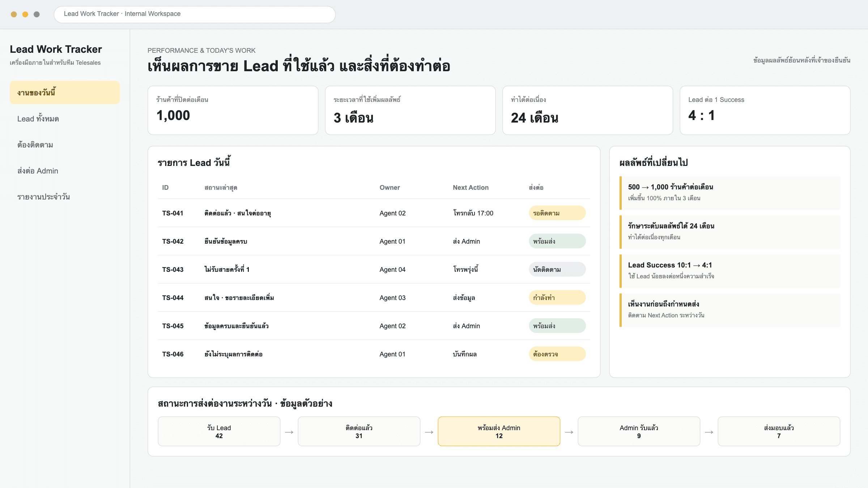Open the ทำได้ต่อเนื่อง 24 เดือน card
Viewport: 868px width, 488px height.
[x=588, y=110]
